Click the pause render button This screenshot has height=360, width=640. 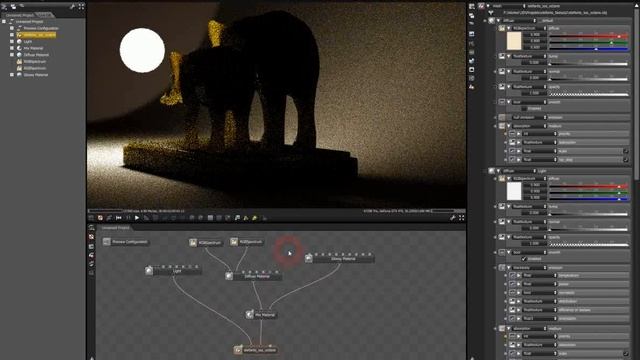click(x=128, y=218)
